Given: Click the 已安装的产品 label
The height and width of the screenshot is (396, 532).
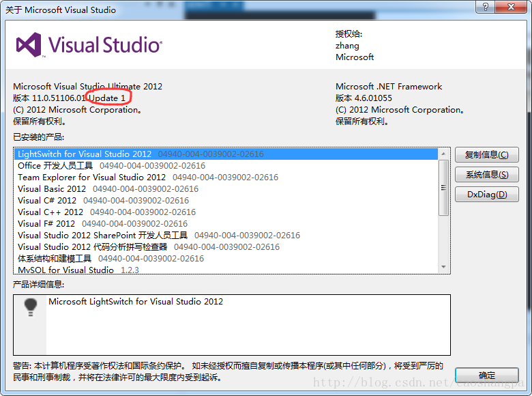Looking at the screenshot, I should pyautogui.click(x=38, y=137).
